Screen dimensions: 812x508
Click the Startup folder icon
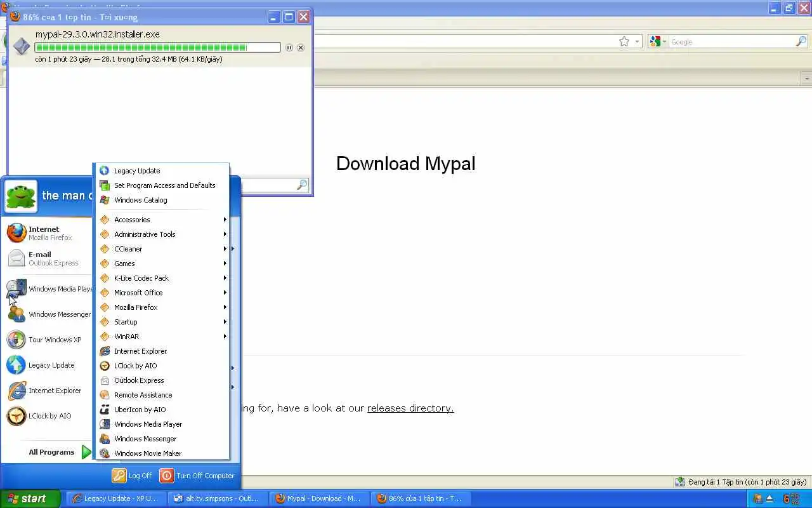[x=105, y=322]
